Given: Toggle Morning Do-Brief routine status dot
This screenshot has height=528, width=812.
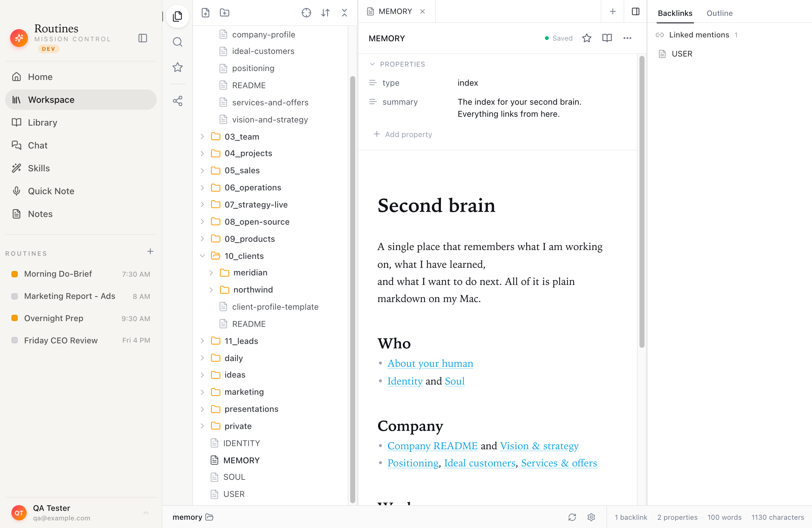Looking at the screenshot, I should [15, 274].
